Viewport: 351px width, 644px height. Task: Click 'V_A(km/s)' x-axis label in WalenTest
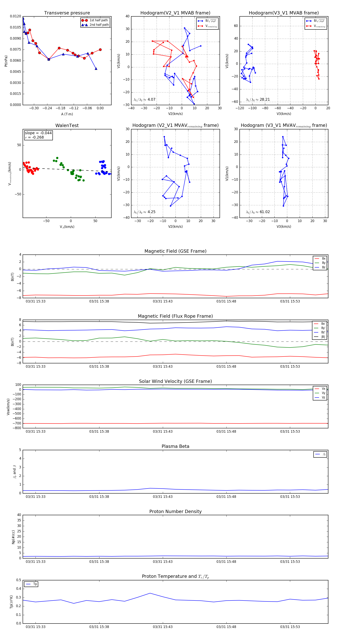pos(67,227)
